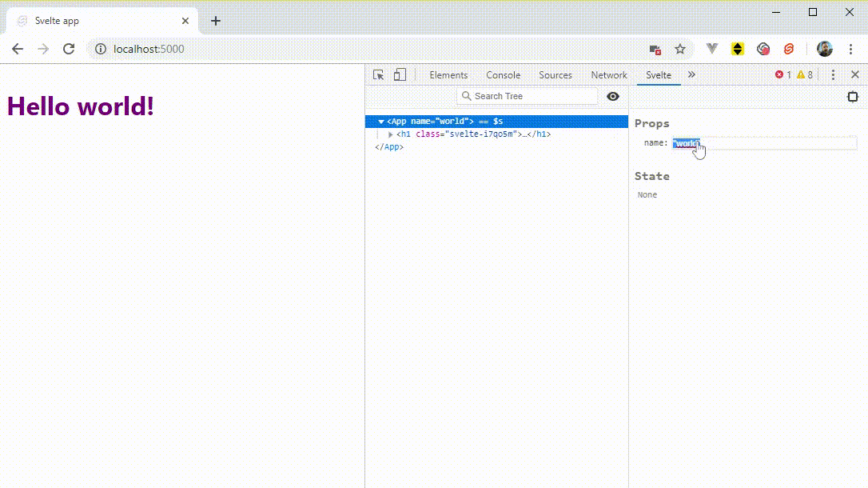Show more DevTools tabs via chevron
This screenshot has width=868, height=488.
(691, 74)
